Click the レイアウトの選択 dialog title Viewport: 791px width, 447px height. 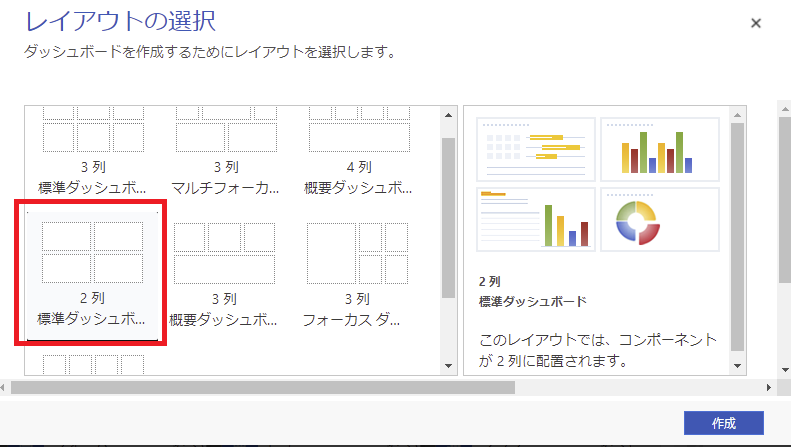pos(121,21)
